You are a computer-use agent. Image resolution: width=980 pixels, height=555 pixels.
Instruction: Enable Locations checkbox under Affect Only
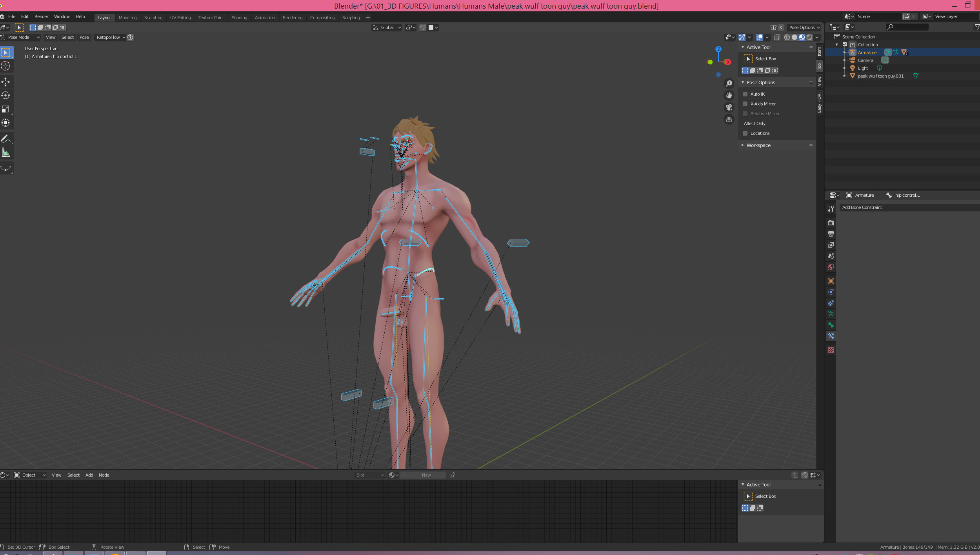click(745, 133)
